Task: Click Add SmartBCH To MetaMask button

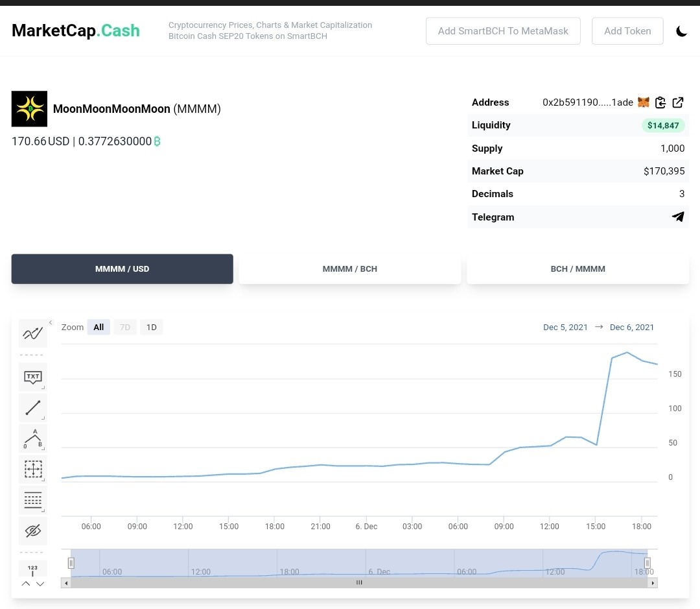Action: click(503, 31)
